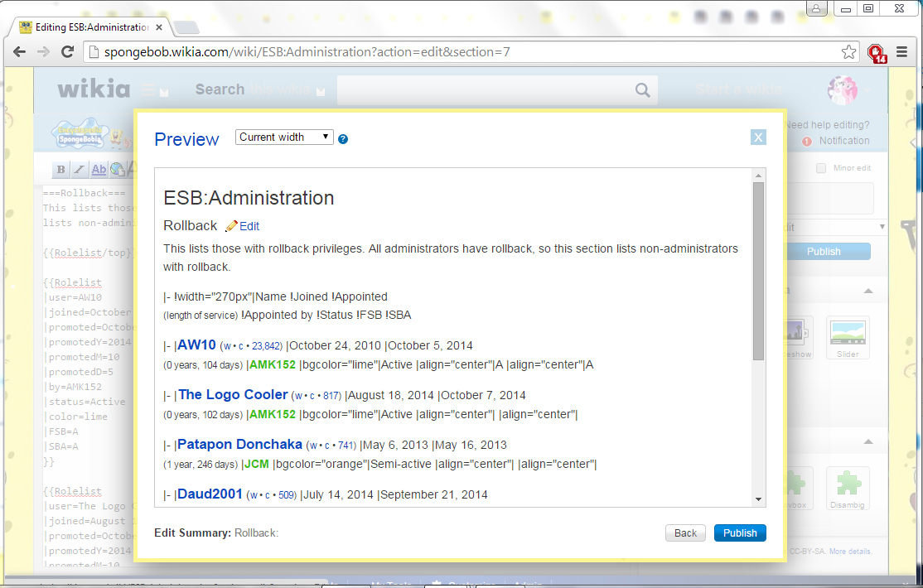Click the JCM user link
The width and height of the screenshot is (923, 588).
pos(257,464)
